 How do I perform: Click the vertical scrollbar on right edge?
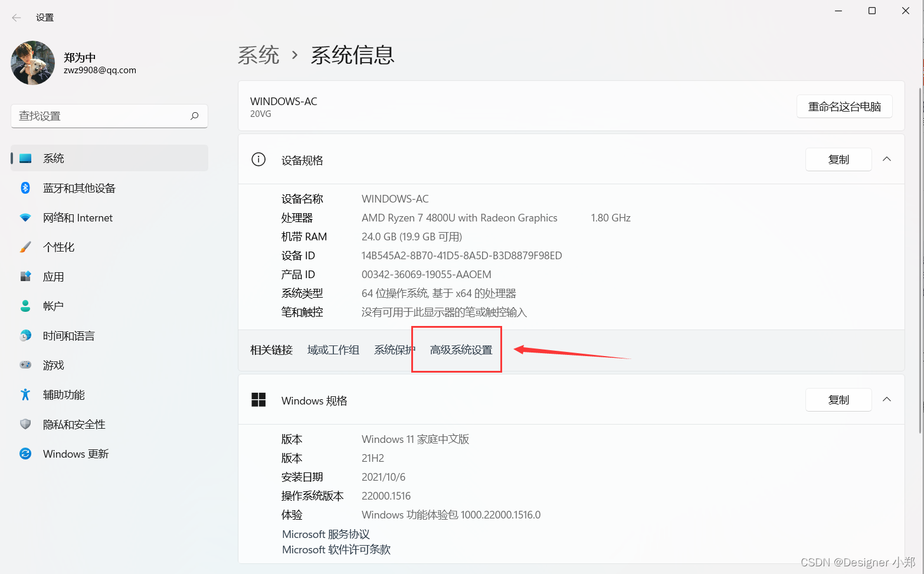click(920, 260)
